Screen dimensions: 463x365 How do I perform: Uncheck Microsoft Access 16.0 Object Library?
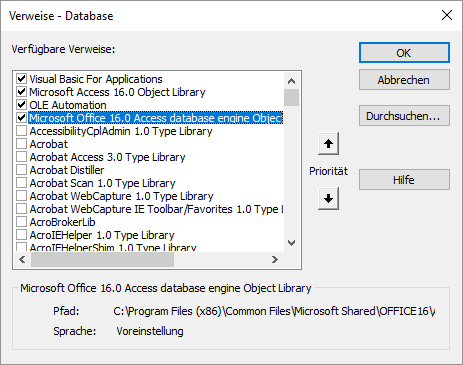[22, 92]
